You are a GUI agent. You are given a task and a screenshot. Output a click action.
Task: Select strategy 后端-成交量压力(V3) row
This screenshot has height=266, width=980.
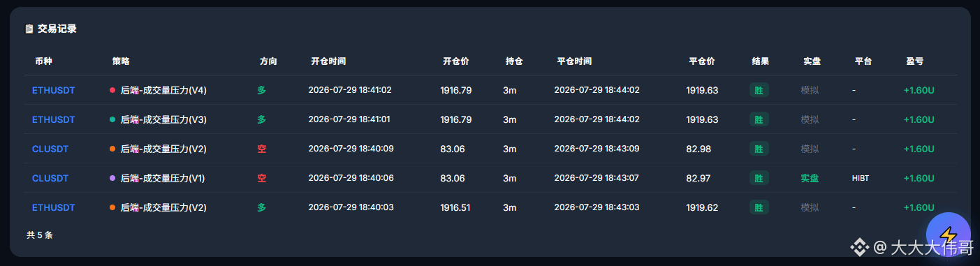(490, 119)
